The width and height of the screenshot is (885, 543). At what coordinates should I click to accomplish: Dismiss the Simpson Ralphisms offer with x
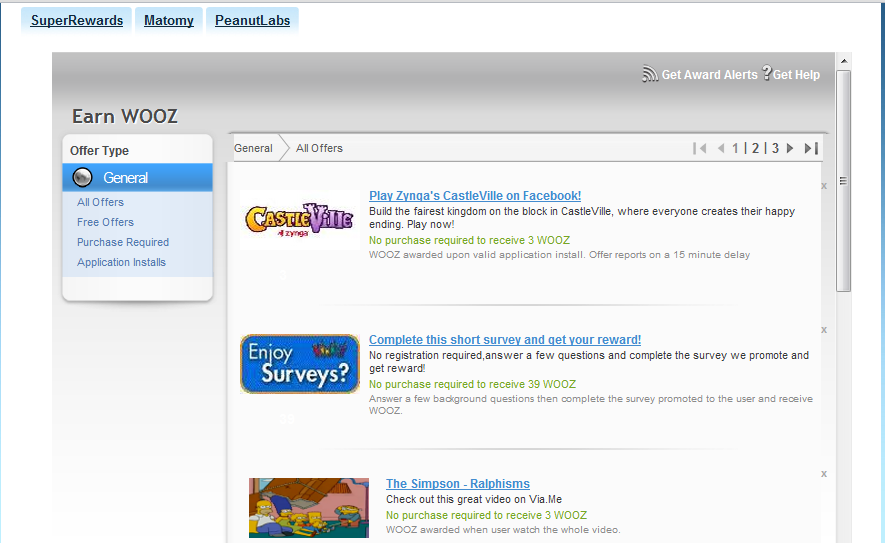click(x=824, y=474)
